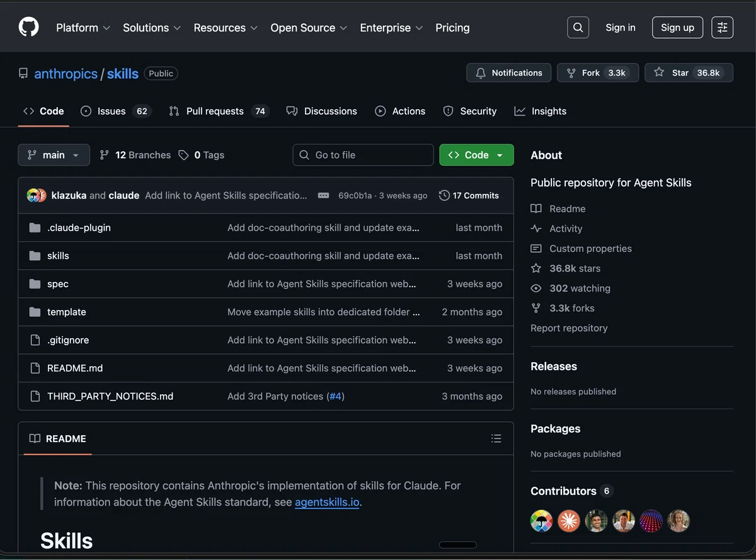Open the .gitignore file
The image size is (756, 560).
pos(68,340)
